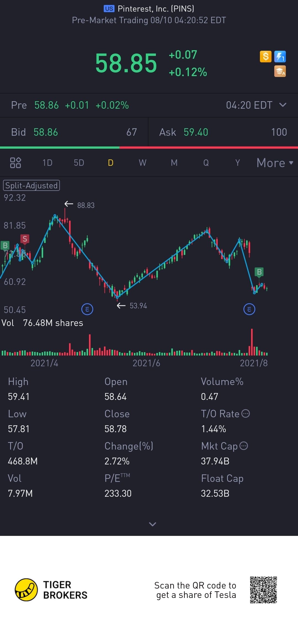Screen dimensions: 298x644
Task: Tap the blue lightning quick-trade icon
Action: coord(280,57)
